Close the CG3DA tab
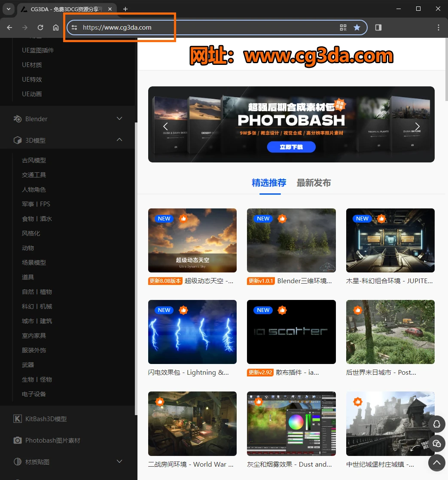This screenshot has width=448, height=480. click(110, 9)
